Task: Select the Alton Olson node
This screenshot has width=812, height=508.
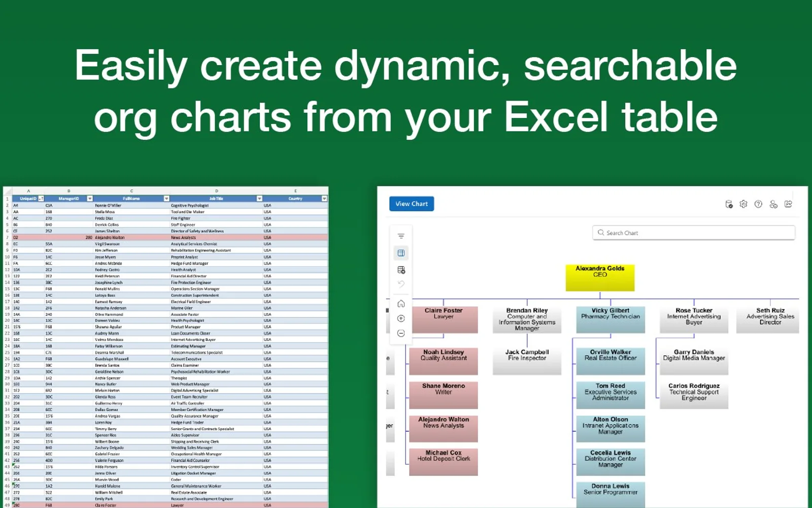Action: (611, 429)
